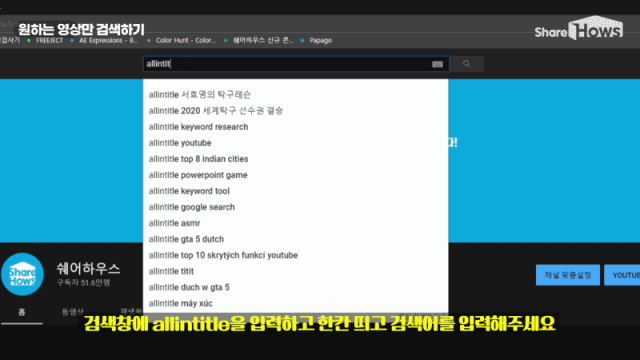This screenshot has width=640, height=360.
Task: Click the YouTube search magnifier button
Action: [467, 64]
